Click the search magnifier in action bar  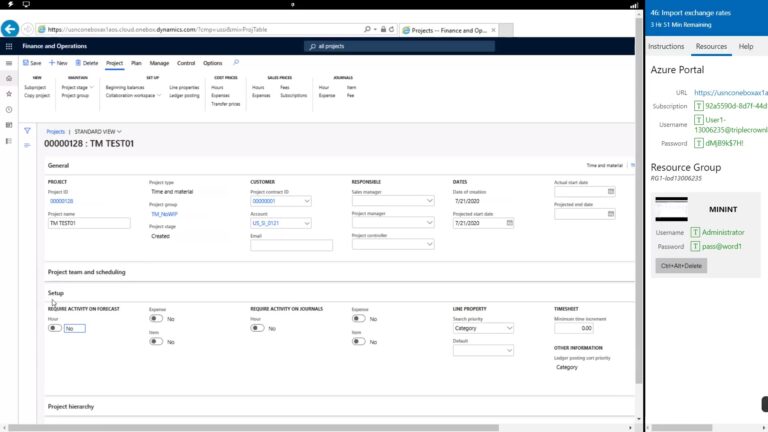point(236,63)
